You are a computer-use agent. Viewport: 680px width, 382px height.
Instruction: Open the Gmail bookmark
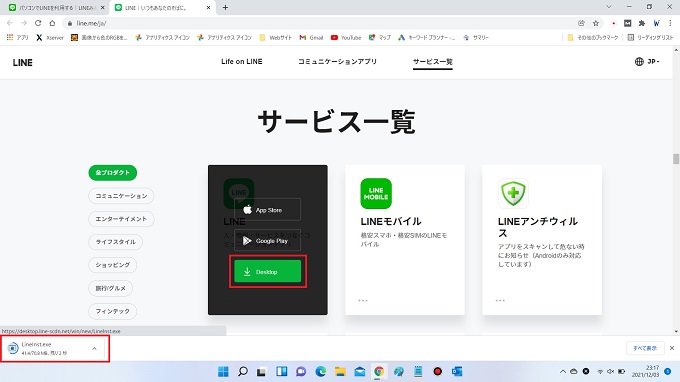[311, 38]
